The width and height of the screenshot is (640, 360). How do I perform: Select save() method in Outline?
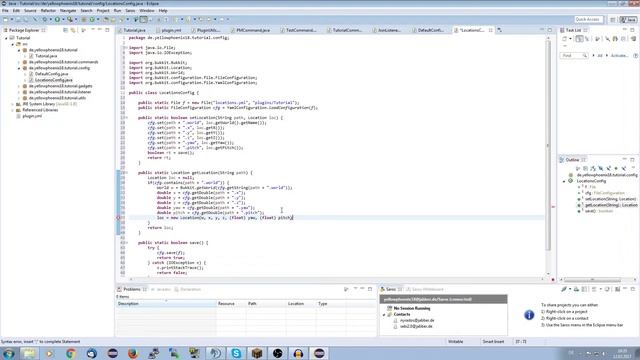596,211
